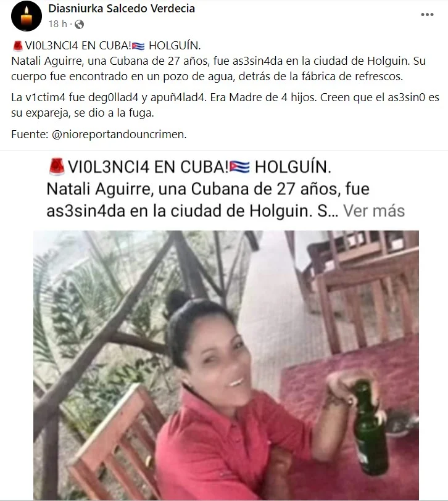Screen dimensions: 448x501
Task: Click the Cuban flag in shared post header
Action: 239,167
